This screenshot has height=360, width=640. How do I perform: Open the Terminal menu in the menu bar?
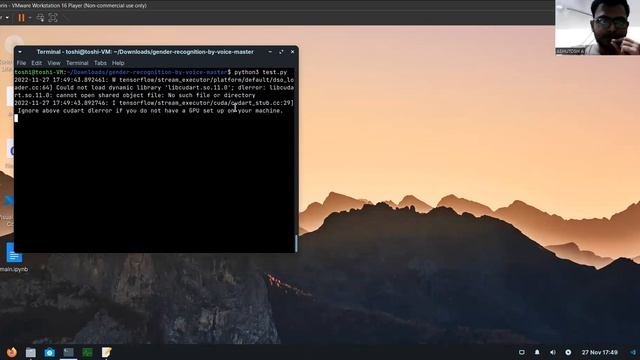(77, 63)
